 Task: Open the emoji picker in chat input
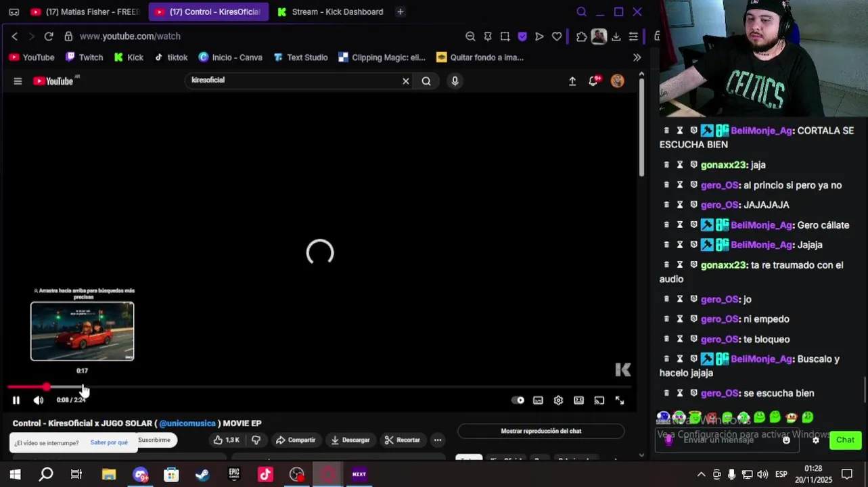pos(786,440)
